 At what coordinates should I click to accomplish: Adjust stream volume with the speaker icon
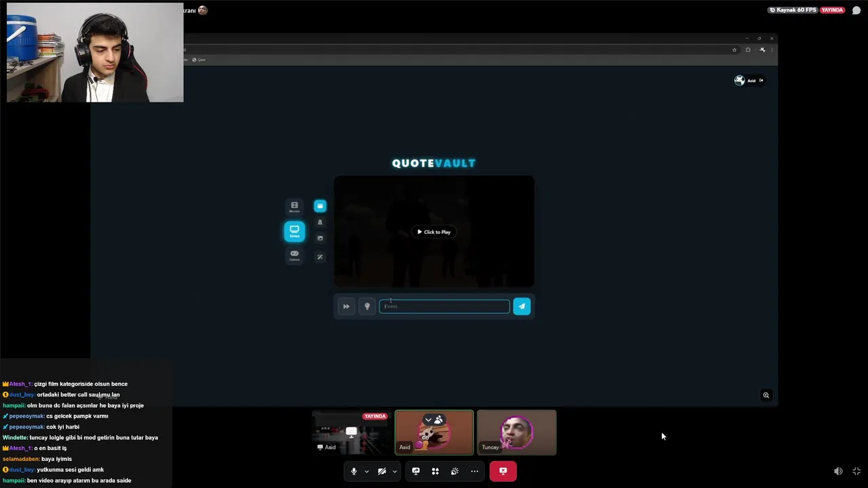coord(838,471)
